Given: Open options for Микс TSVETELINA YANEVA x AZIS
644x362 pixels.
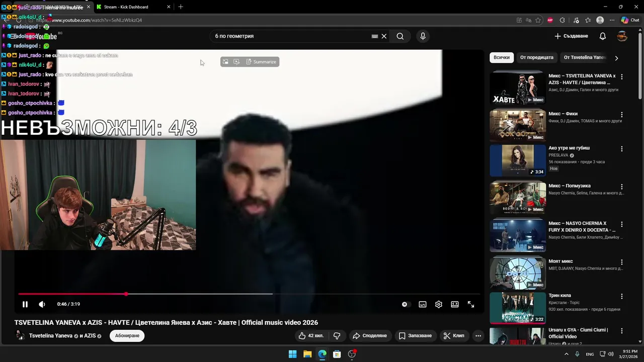Looking at the screenshot, I should click(x=622, y=77).
